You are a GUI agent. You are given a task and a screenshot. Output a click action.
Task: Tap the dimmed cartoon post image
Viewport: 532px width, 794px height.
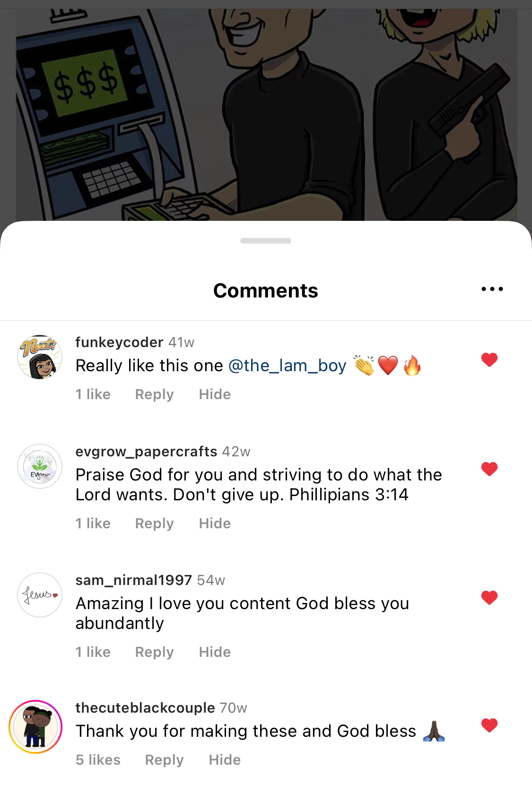(x=266, y=113)
